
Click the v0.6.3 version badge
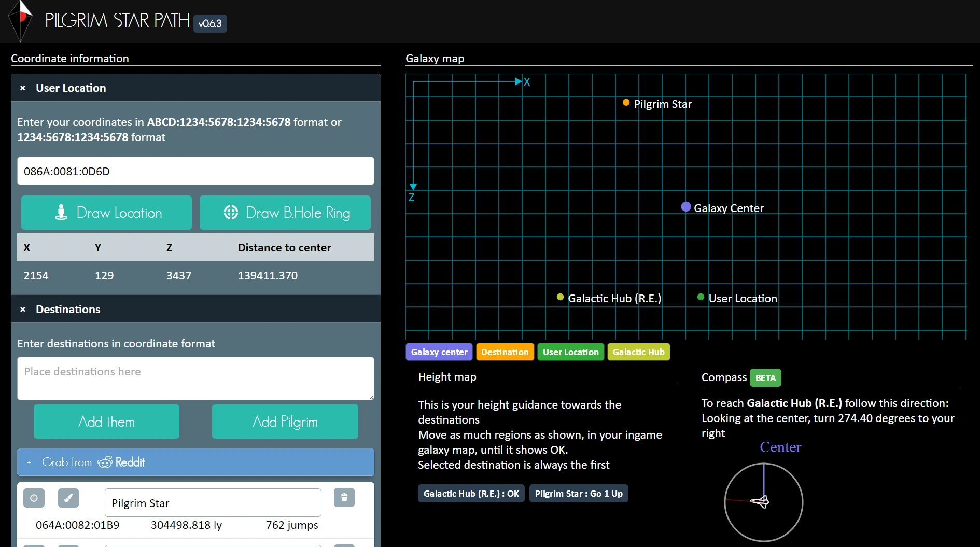tap(210, 23)
